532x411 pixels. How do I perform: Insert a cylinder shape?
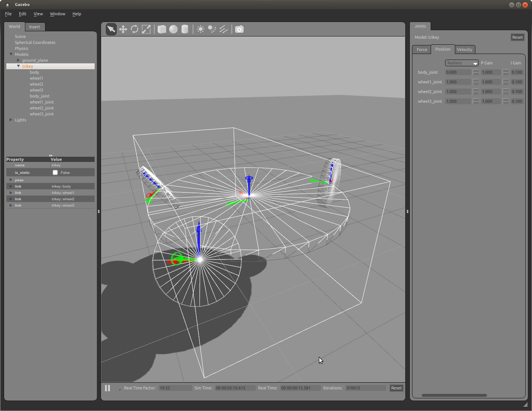185,29
